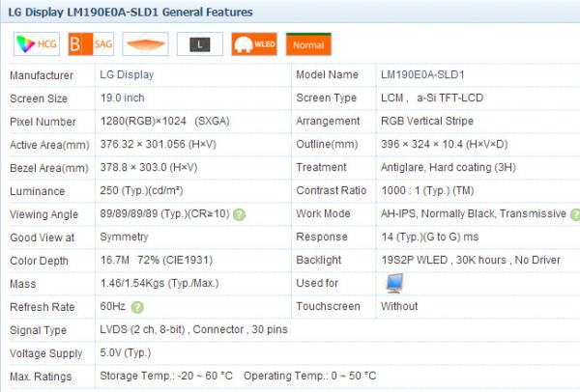The image size is (580, 392).
Task: Click the orange Normal badge
Action: point(308,44)
